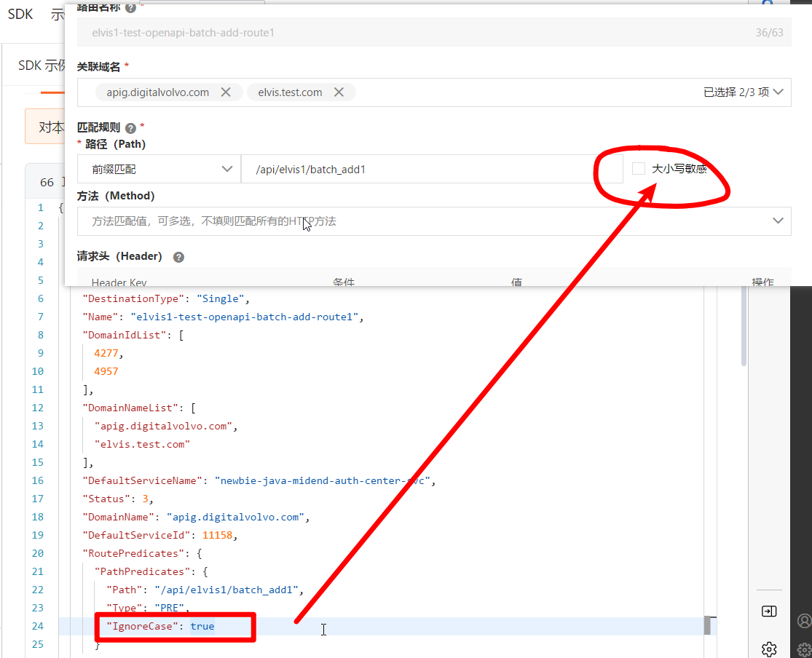Click the "Status": 3 code line
Viewport: 812px width, 658px height.
click(x=118, y=499)
